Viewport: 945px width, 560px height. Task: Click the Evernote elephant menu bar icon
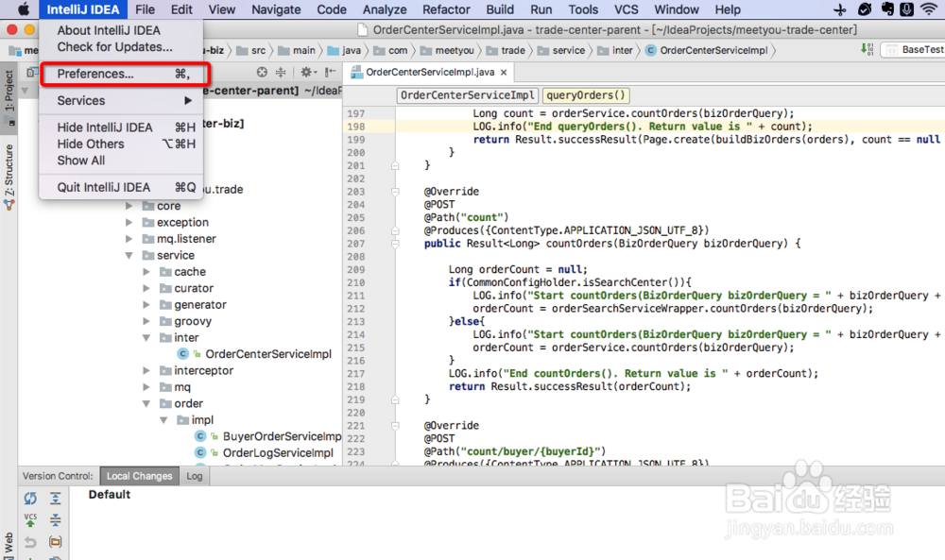(x=887, y=9)
